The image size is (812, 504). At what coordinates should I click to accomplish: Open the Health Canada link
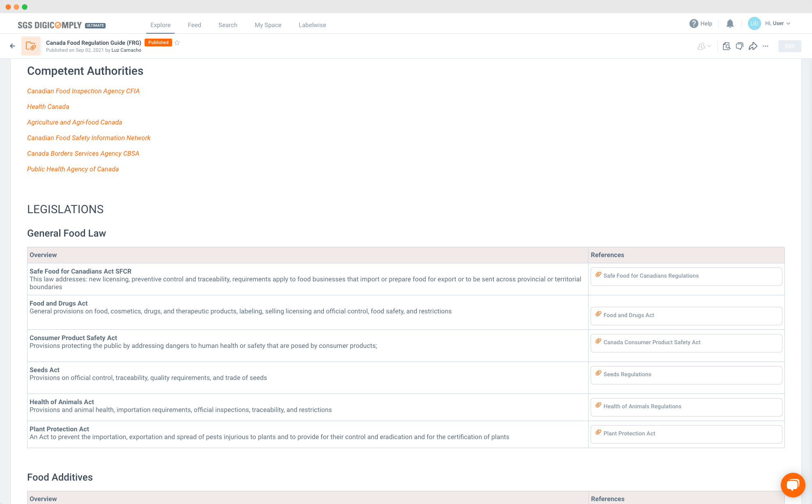[x=48, y=107]
